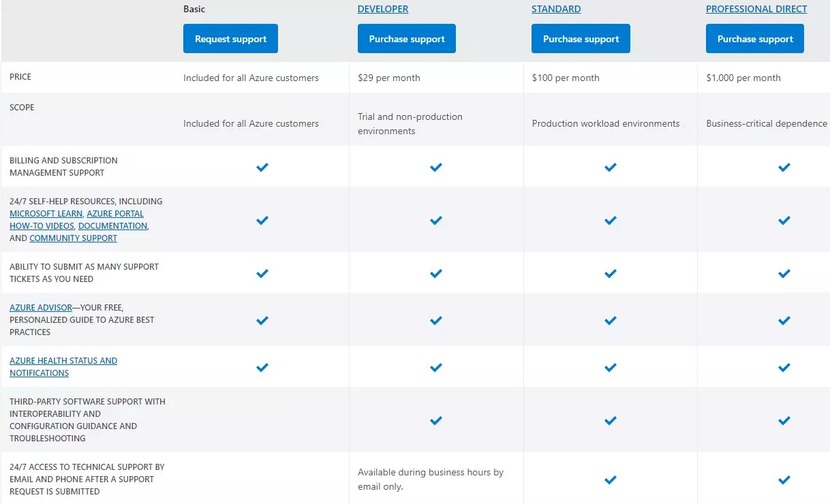Purchase support for the Developer plan
The height and width of the screenshot is (504, 830).
pos(406,39)
